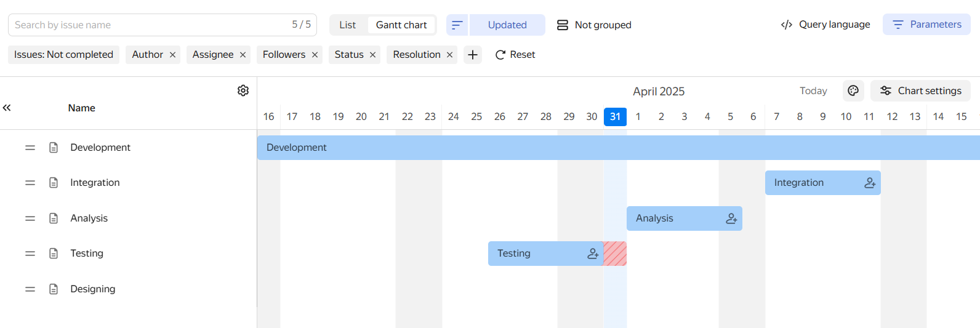Remove the Author filter

coord(173,55)
